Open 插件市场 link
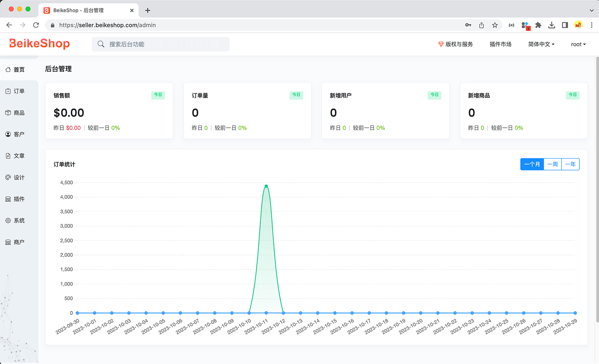 click(500, 44)
